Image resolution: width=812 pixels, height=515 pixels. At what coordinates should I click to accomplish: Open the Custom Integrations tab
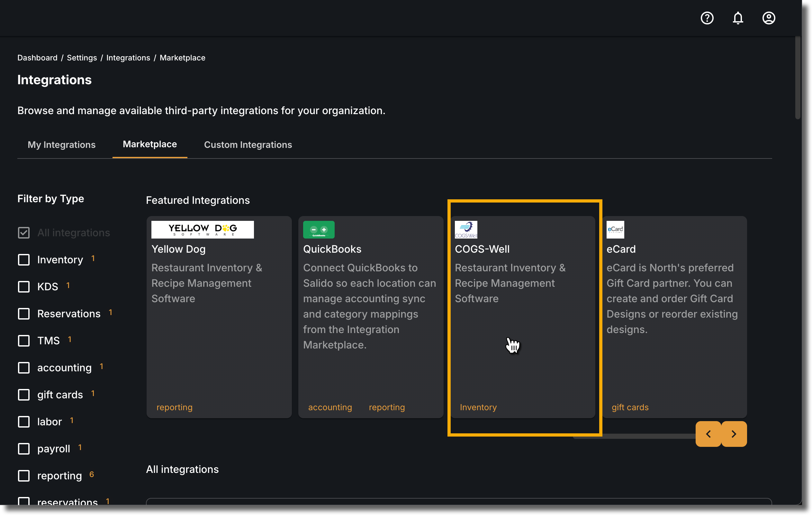pos(248,145)
